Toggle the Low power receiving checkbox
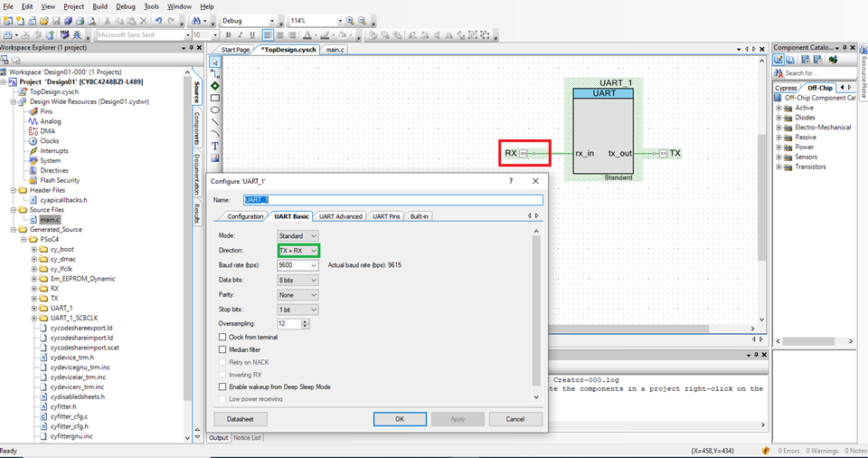The image size is (868, 458). (222, 398)
